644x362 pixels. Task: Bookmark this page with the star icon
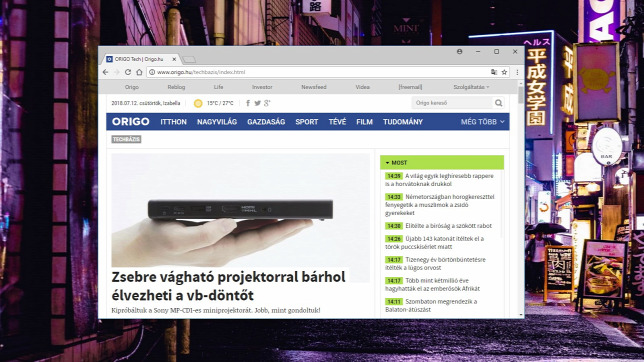pos(504,72)
